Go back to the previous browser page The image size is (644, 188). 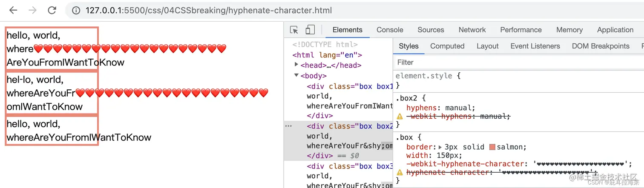[x=13, y=10]
